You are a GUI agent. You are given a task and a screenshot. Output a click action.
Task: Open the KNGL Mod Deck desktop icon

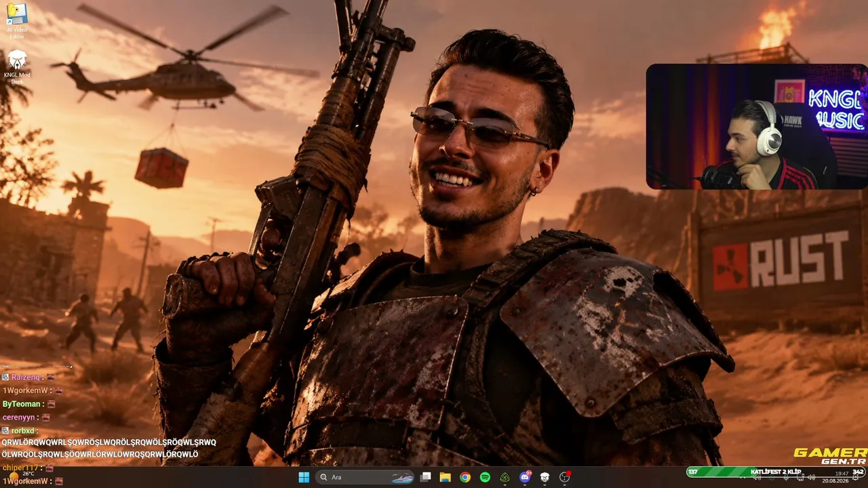click(17, 66)
